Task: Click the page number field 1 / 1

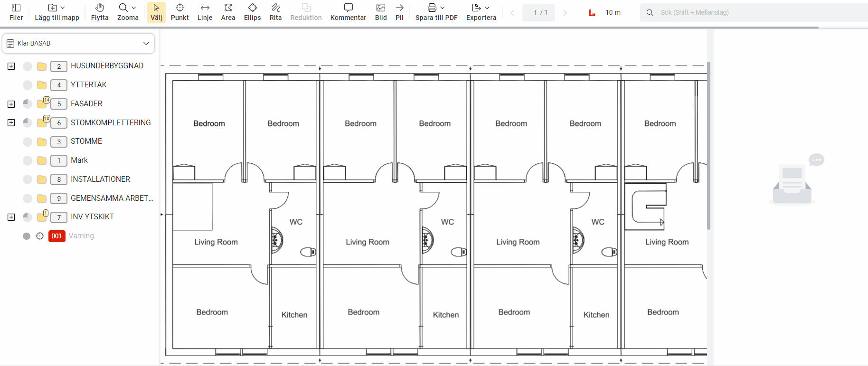Action: [539, 13]
